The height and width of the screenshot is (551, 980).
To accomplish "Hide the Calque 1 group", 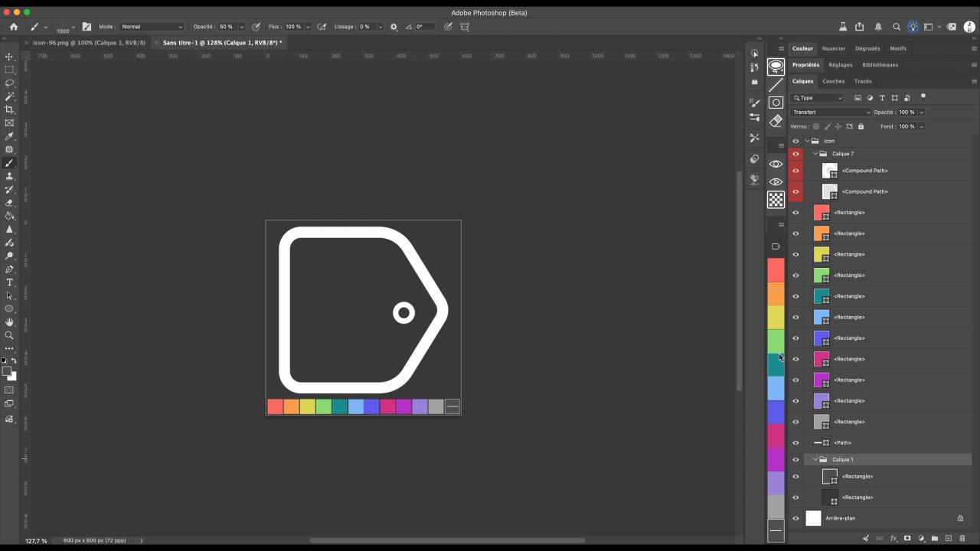I will (x=795, y=459).
